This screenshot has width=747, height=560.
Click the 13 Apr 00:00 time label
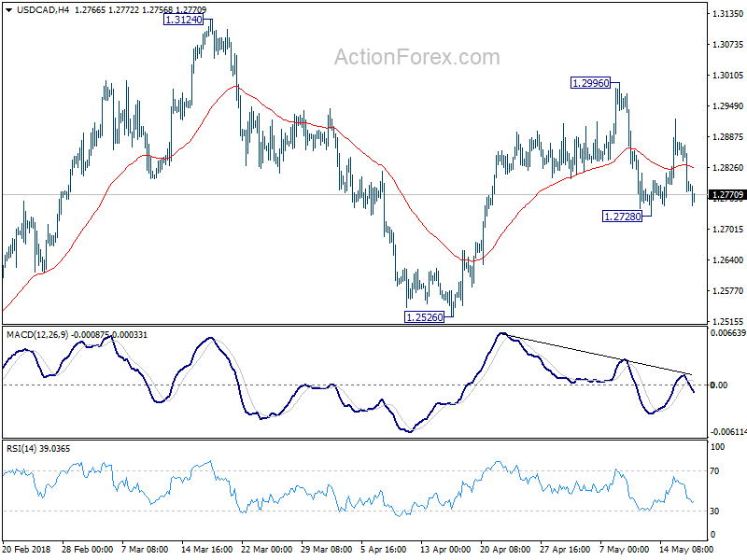point(445,549)
